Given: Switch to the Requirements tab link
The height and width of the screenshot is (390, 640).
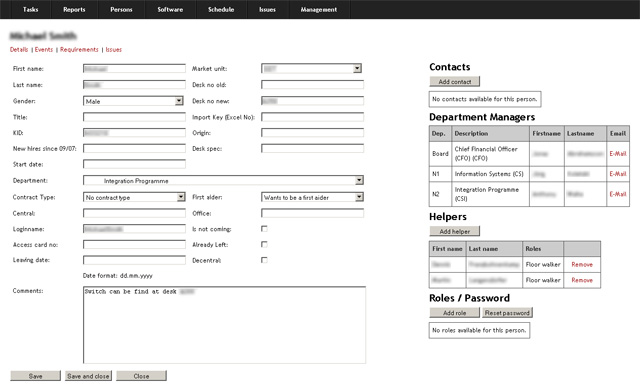Looking at the screenshot, I should 79,49.
